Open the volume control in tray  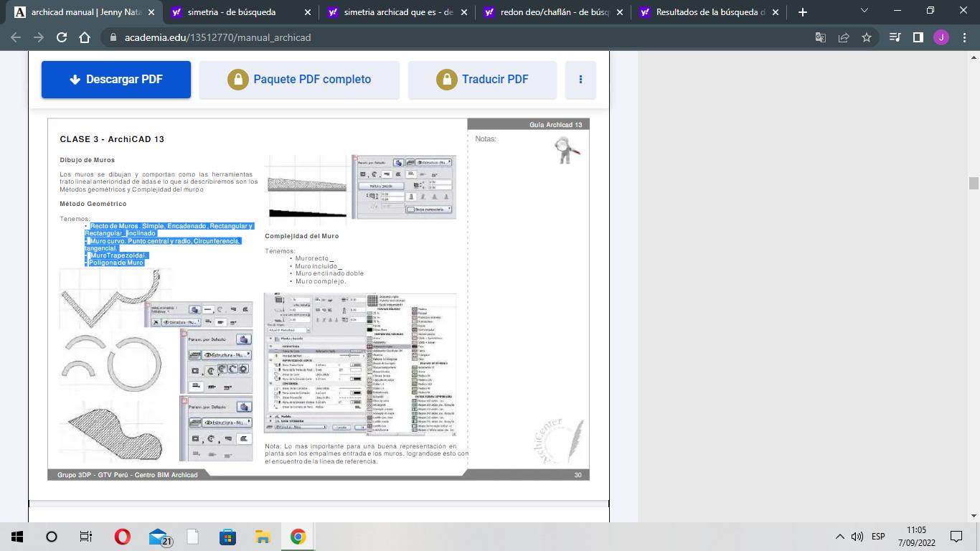coord(857,537)
